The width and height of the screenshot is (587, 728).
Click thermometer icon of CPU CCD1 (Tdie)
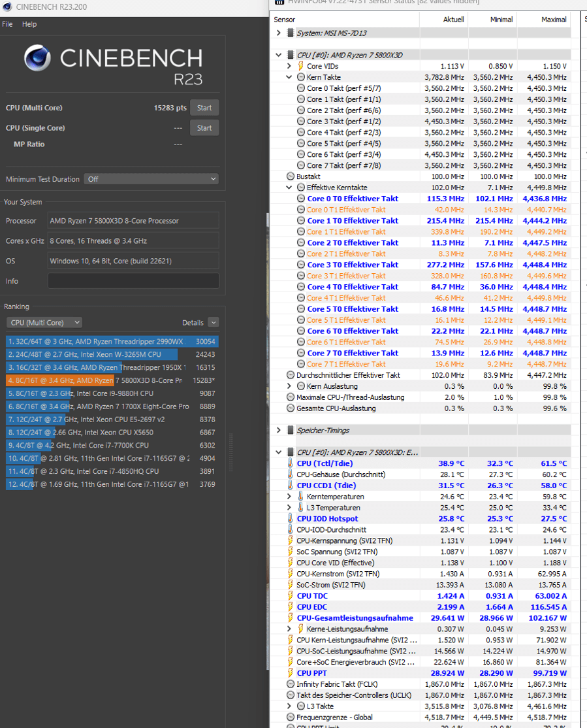point(291,486)
